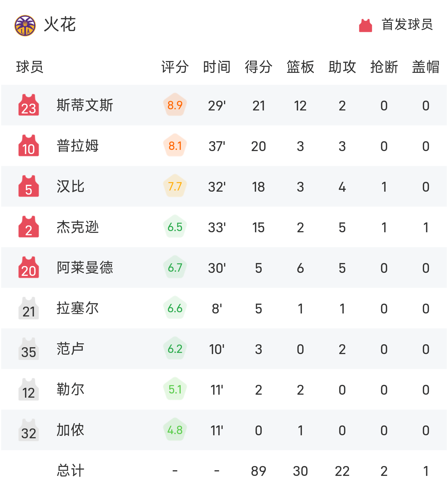
Task: Sort by 评分 column header
Action: click(x=175, y=67)
